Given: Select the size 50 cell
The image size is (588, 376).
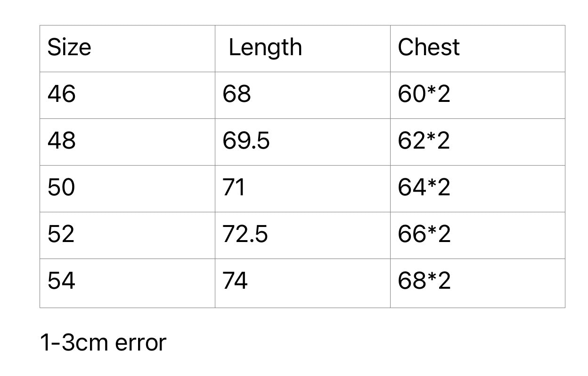Looking at the screenshot, I should tap(61, 187).
